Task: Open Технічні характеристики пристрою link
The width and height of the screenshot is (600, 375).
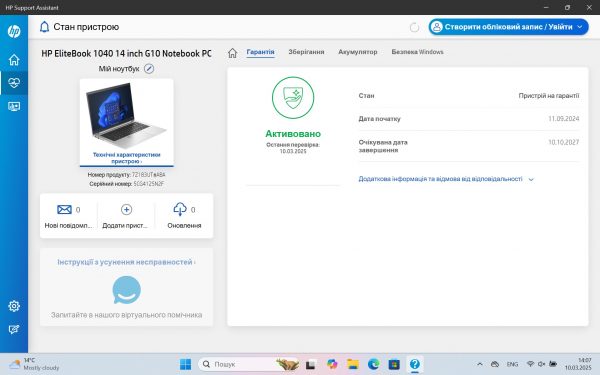Action: 127,158
